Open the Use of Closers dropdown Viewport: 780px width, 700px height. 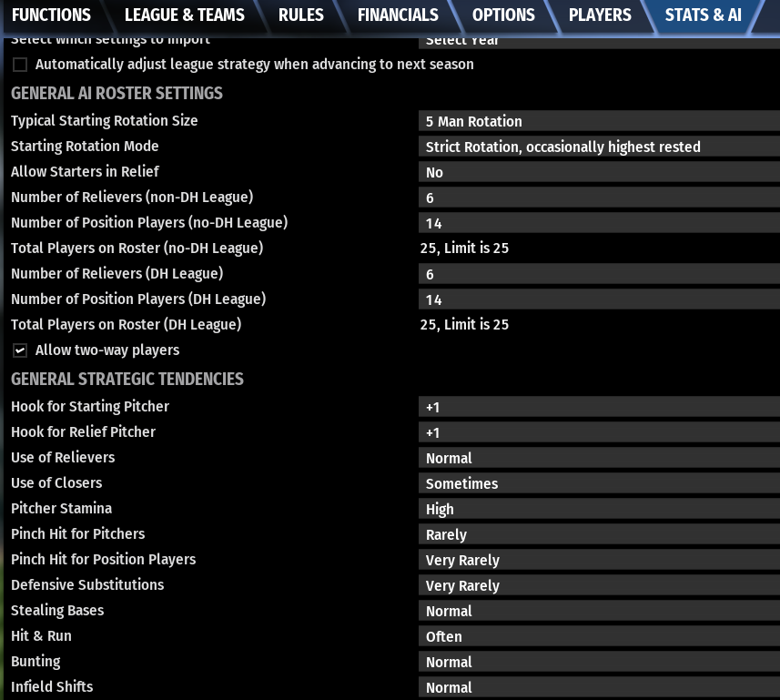point(599,483)
